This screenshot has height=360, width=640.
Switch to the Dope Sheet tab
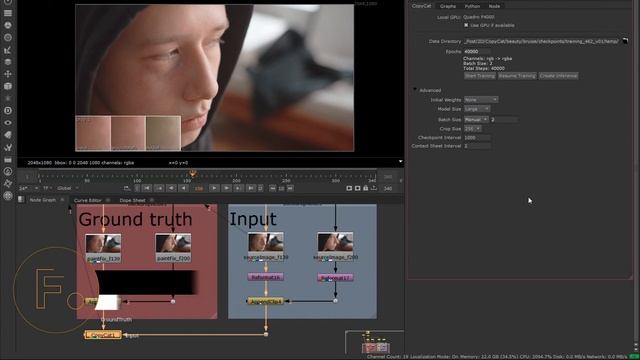[132, 200]
